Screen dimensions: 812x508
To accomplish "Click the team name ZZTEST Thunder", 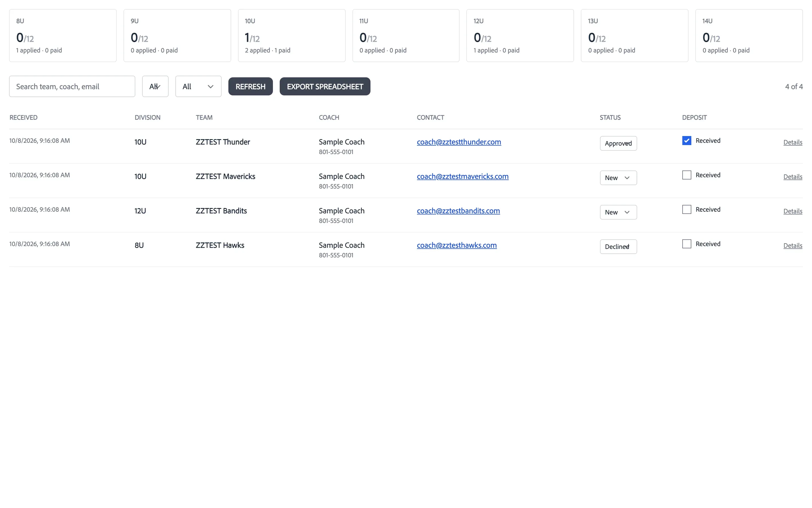I will tap(223, 142).
